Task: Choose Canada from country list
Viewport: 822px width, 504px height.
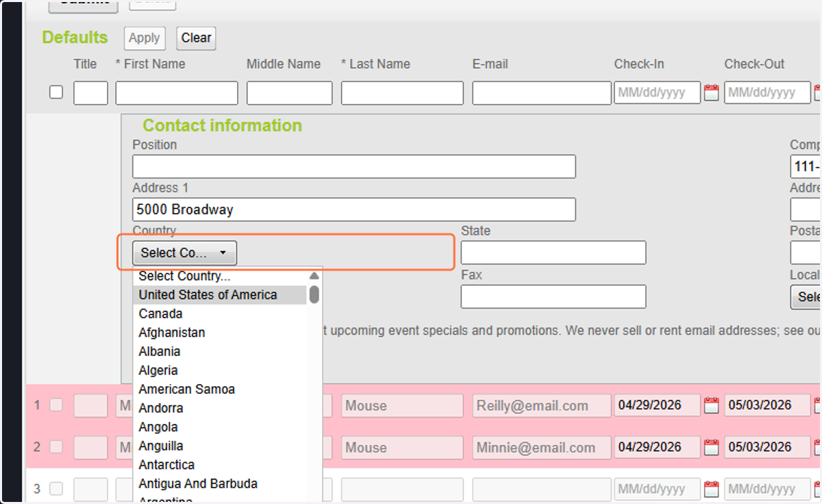Action: [219, 314]
